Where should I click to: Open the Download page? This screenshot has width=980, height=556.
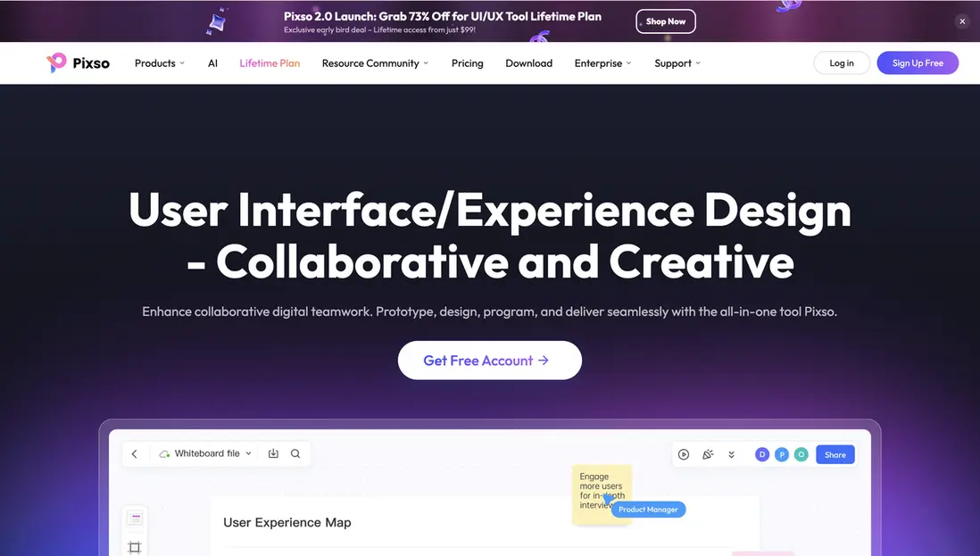(x=528, y=63)
